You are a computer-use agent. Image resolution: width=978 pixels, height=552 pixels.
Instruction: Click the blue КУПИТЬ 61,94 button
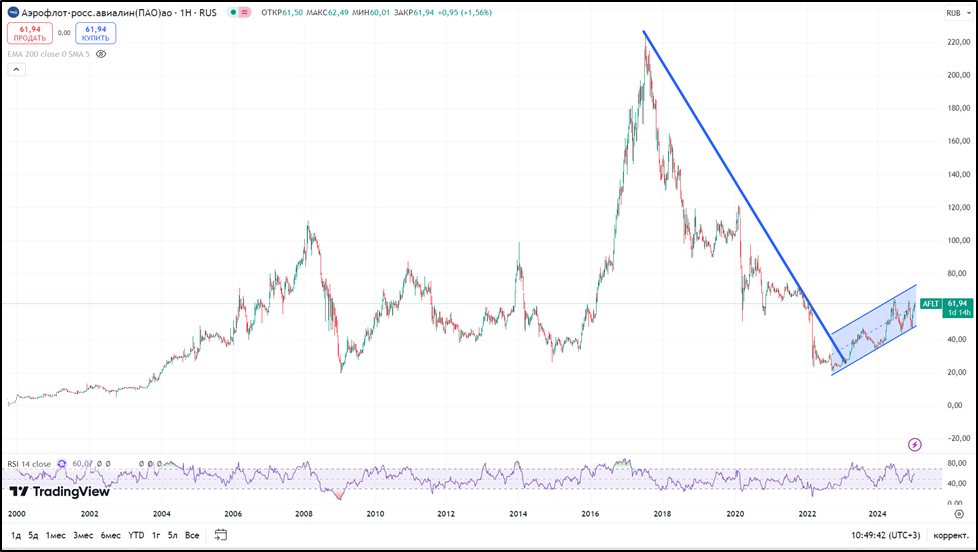tap(95, 34)
